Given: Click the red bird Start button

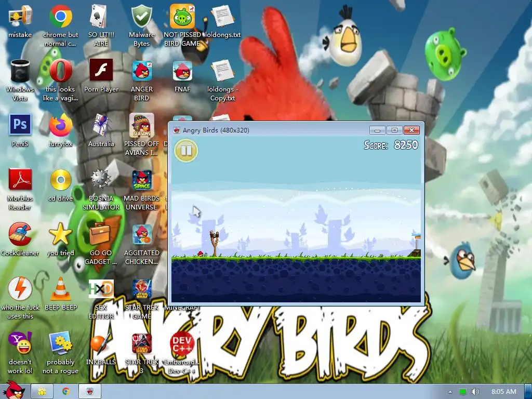Looking at the screenshot, I should pos(14,390).
